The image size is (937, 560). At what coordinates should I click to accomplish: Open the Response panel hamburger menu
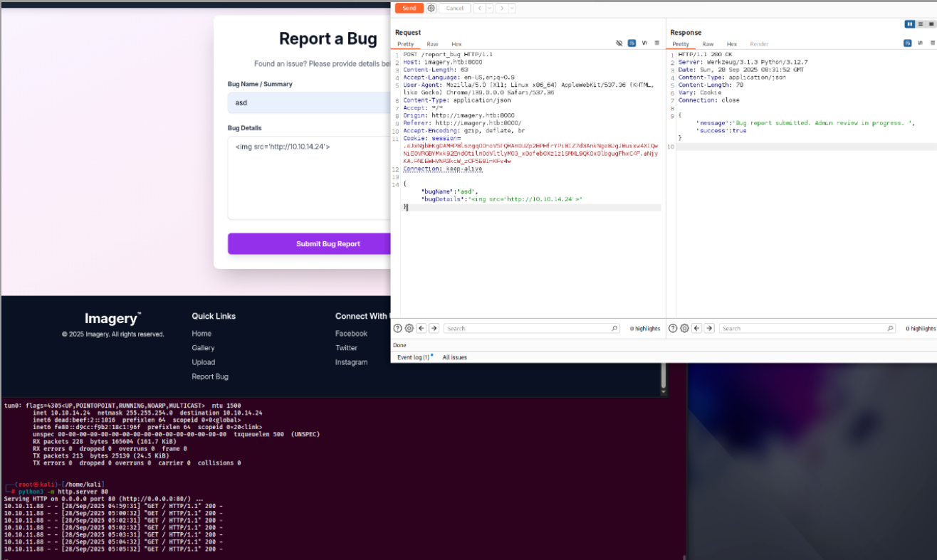[x=931, y=43]
